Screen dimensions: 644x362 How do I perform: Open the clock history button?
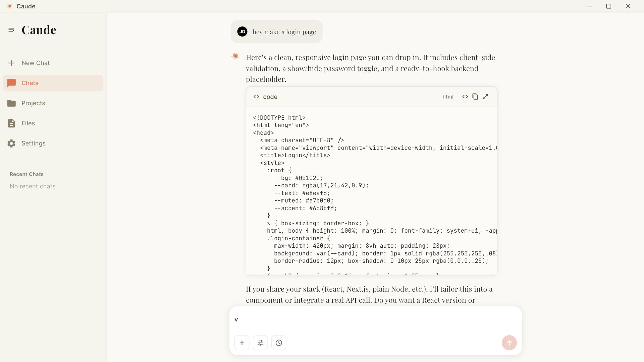[x=279, y=343]
